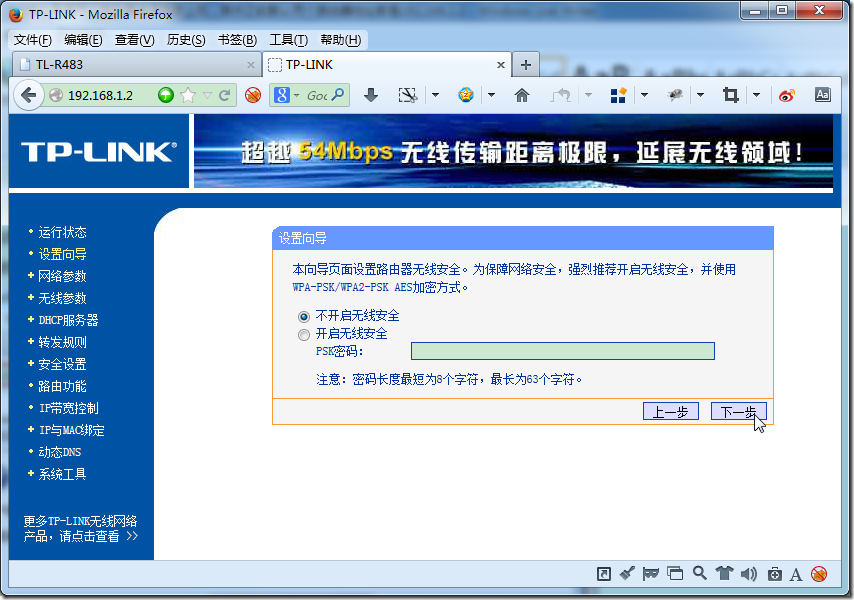Screen dimensions: 854x600
Task: Open the dropdown arrow next to undo tab icon
Action: point(588,95)
